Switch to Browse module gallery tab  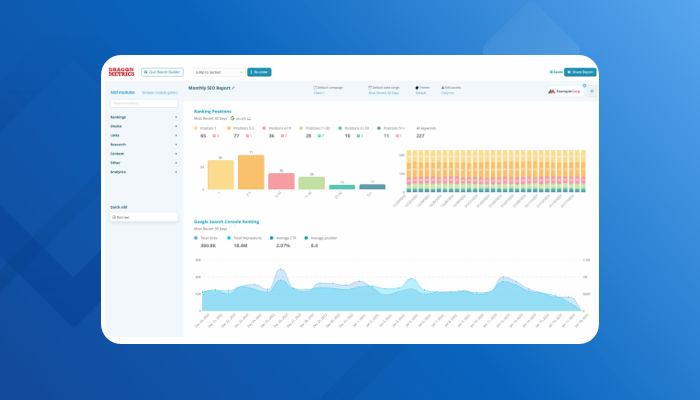click(x=160, y=91)
